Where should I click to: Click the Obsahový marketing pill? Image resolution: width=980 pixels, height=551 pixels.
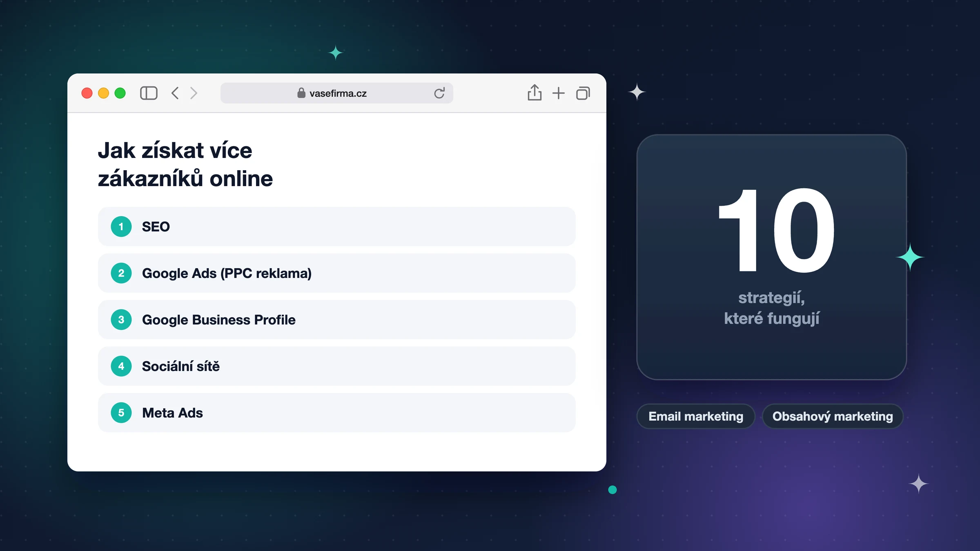[x=833, y=416]
